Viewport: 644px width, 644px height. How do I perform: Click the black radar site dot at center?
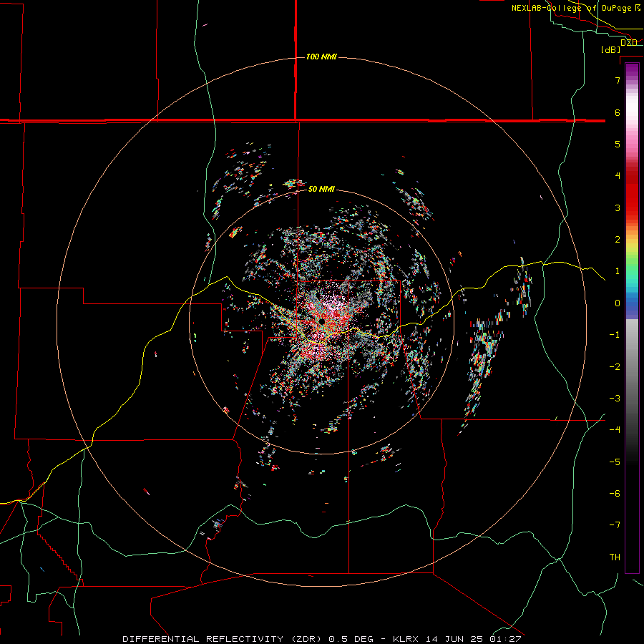(322, 321)
